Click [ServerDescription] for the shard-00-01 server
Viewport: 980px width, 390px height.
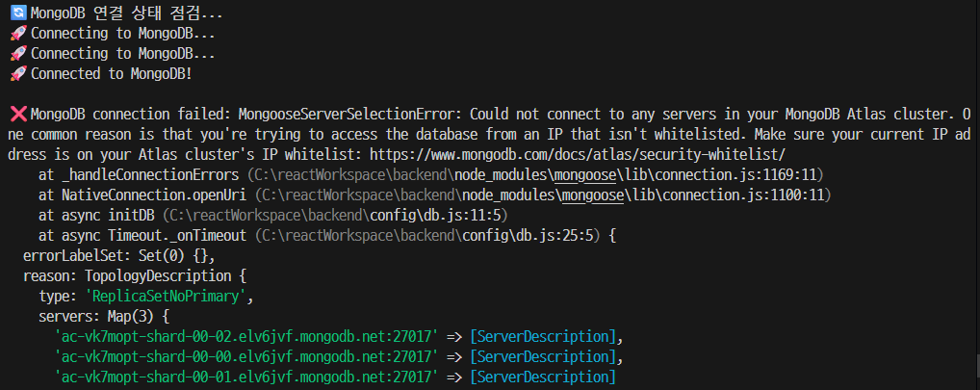[x=542, y=377]
